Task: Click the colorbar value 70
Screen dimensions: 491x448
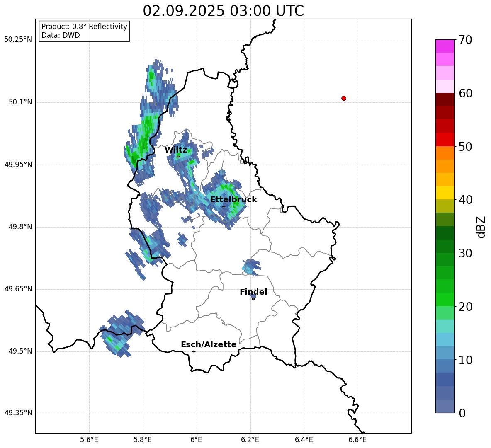Action: pyautogui.click(x=466, y=40)
